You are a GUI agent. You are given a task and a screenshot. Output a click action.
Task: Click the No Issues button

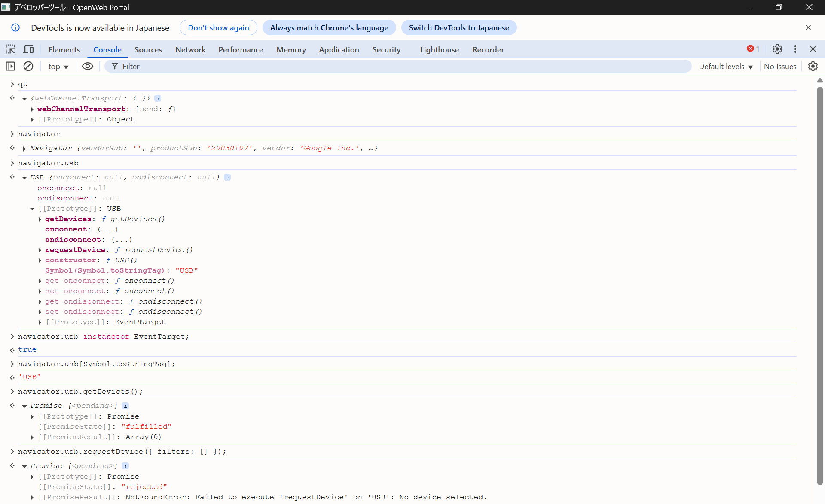click(x=780, y=67)
